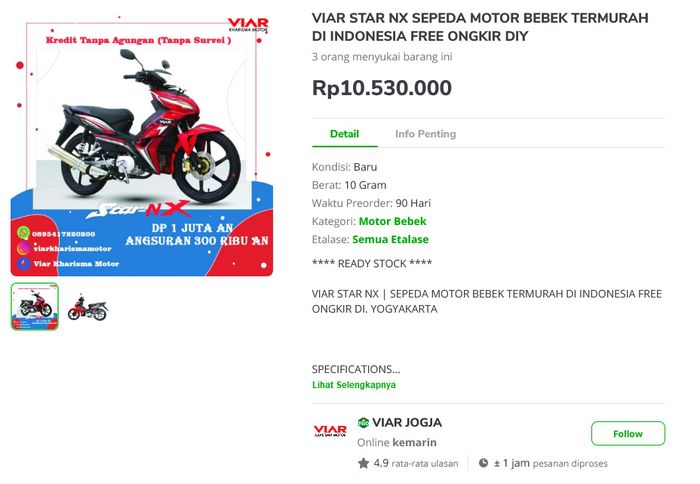
Task: Click the Facebook icon on banner
Action: [x=24, y=263]
